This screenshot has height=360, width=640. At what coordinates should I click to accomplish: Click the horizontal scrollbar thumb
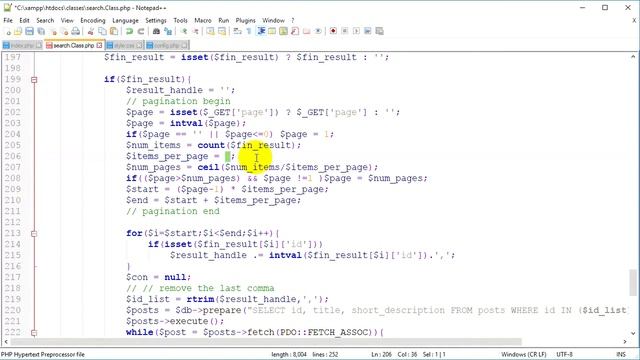[x=266, y=342]
